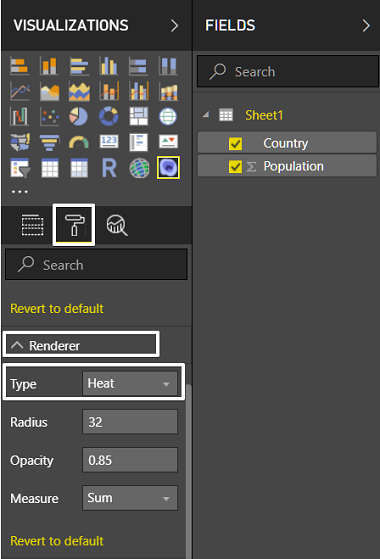Image resolution: width=380 pixels, height=559 pixels.
Task: Switch to the Fields well tab
Action: point(32,225)
